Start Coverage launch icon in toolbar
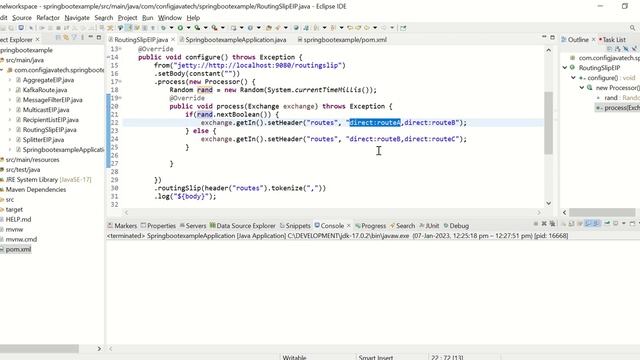The height and width of the screenshot is (360, 640). (197, 28)
